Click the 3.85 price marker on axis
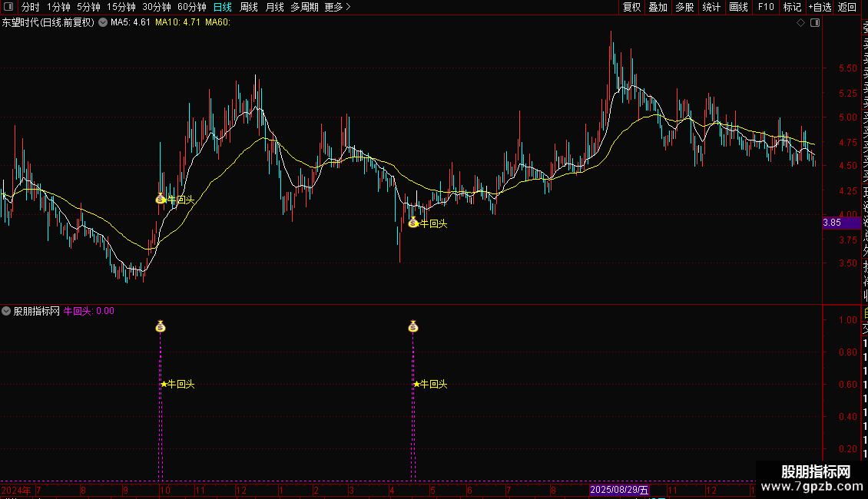This screenshot has height=499, width=868. pyautogui.click(x=841, y=223)
